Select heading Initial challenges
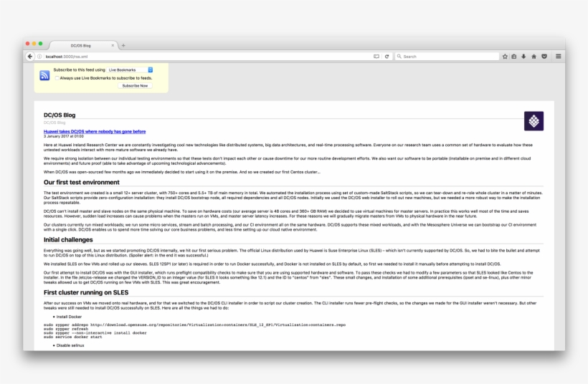The image size is (588, 384). pos(68,240)
